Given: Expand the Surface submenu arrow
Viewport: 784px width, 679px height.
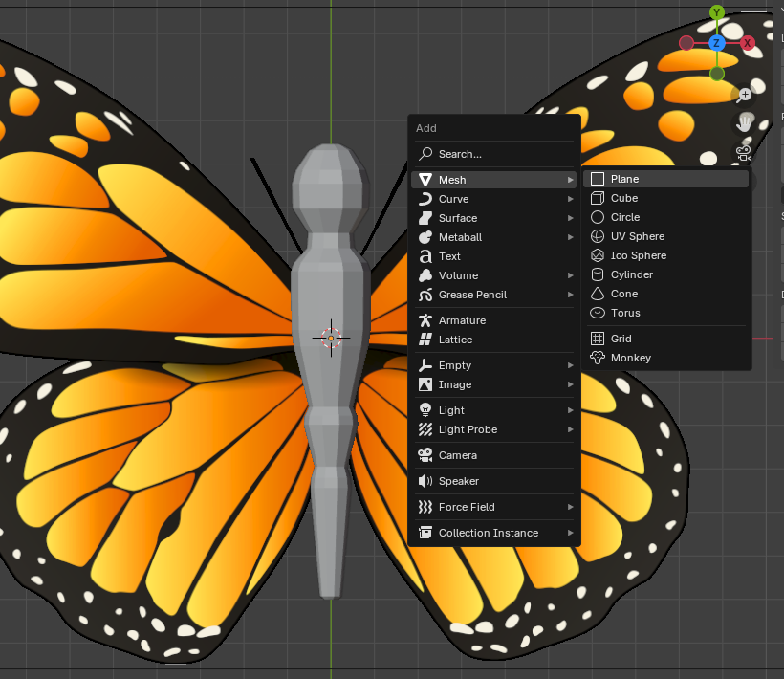Looking at the screenshot, I should 570,218.
